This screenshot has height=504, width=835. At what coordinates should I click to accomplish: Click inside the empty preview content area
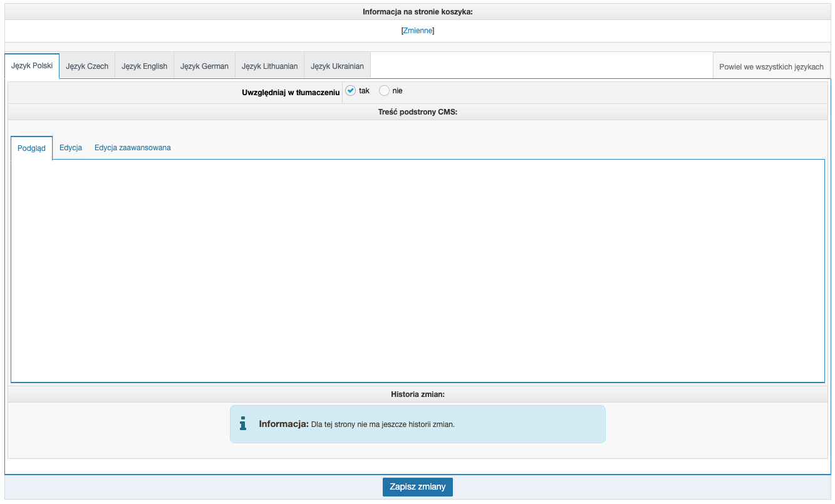click(x=417, y=270)
